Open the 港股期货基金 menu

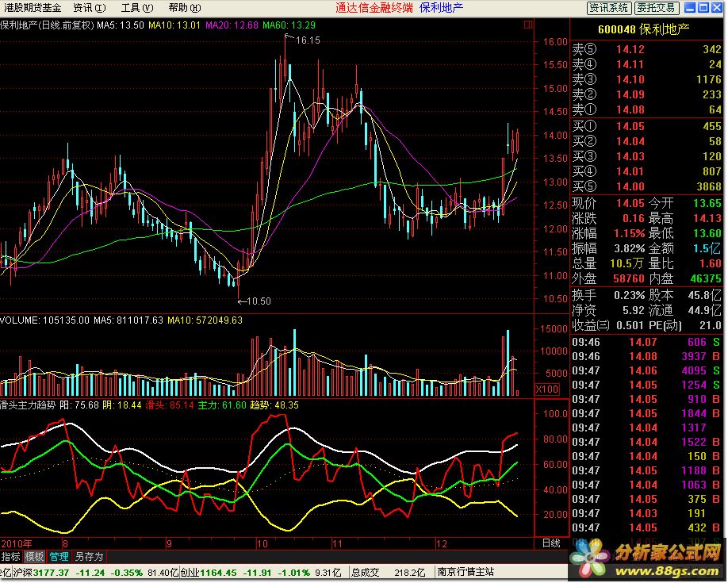(33, 8)
